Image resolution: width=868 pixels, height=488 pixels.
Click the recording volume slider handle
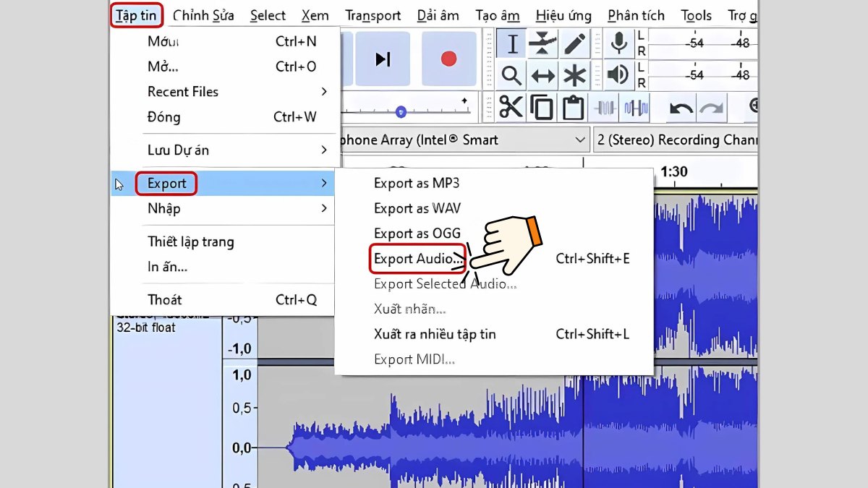click(x=401, y=111)
